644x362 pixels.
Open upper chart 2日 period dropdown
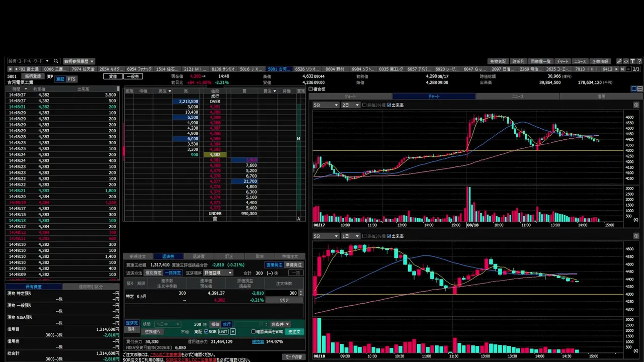pos(351,105)
